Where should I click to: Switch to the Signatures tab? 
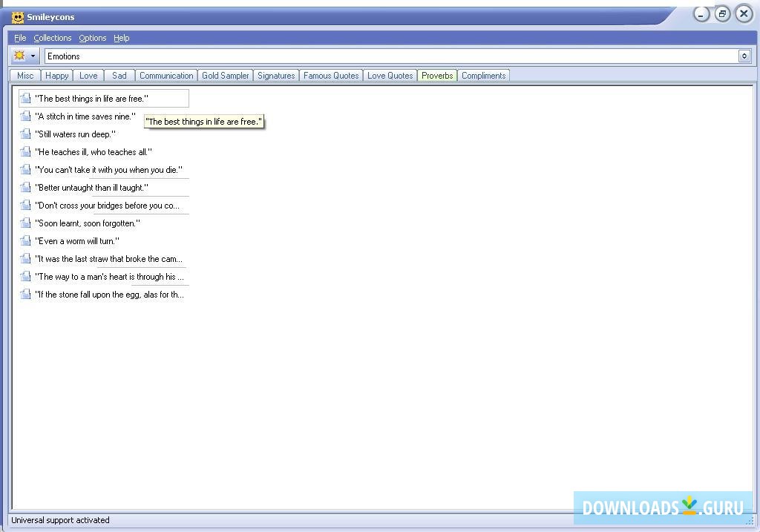tap(276, 76)
